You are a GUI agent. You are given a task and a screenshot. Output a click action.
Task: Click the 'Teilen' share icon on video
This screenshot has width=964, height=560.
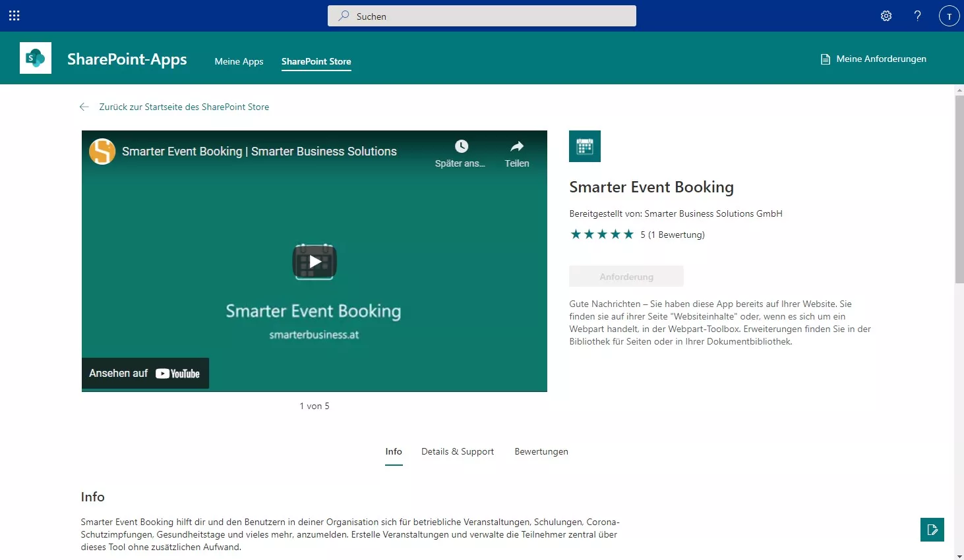click(517, 146)
